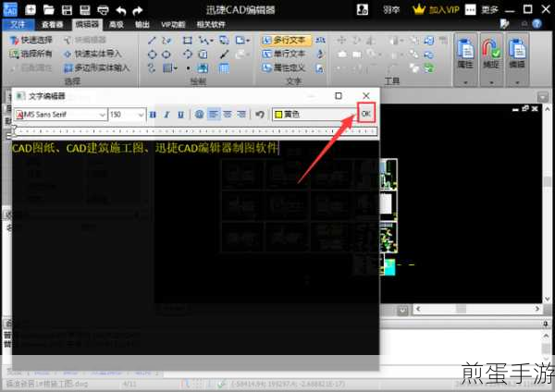
Task: Open the blue help question mark
Action: coord(536,24)
